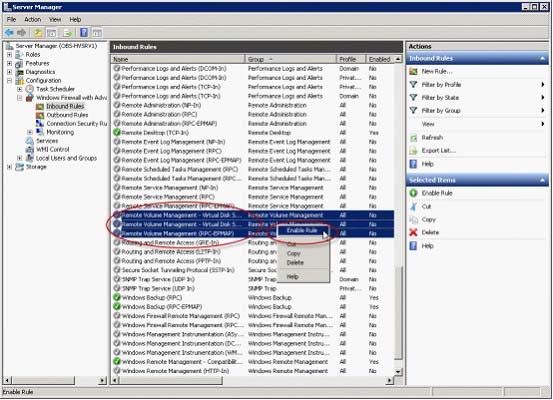
Task: Expand the Roles tree node
Action: tap(10, 55)
